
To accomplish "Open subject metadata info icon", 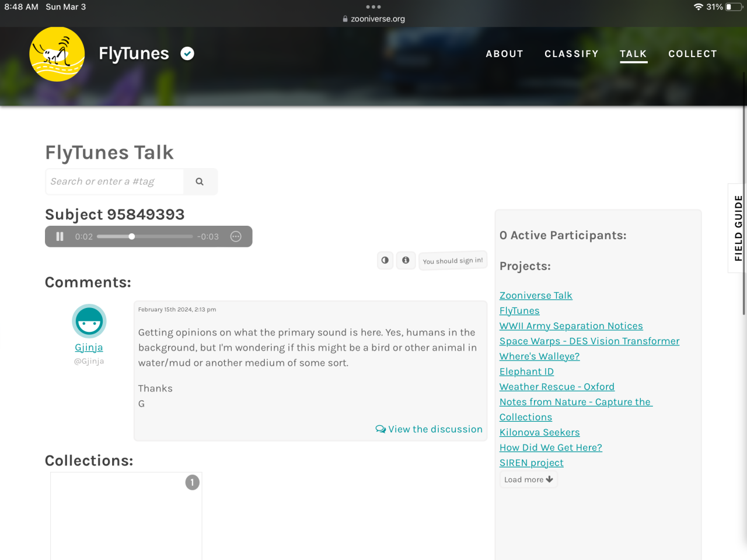I will (x=406, y=260).
